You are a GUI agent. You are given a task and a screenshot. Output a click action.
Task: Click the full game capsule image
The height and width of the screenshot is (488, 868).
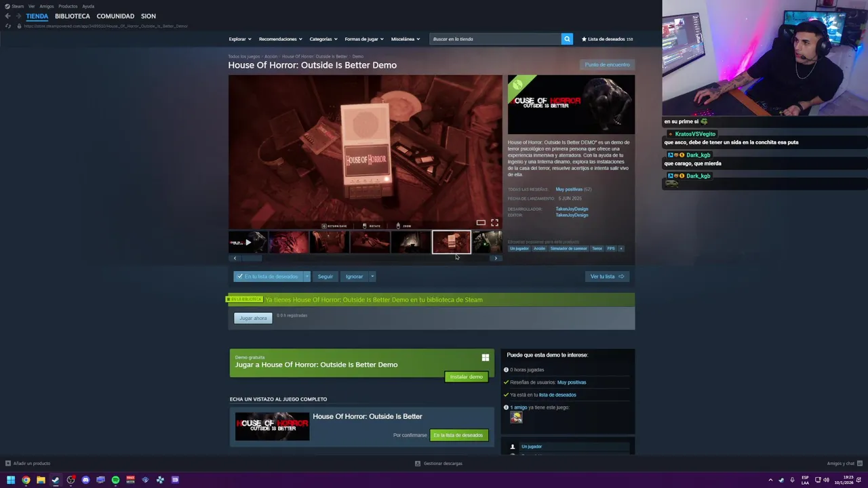272,426
